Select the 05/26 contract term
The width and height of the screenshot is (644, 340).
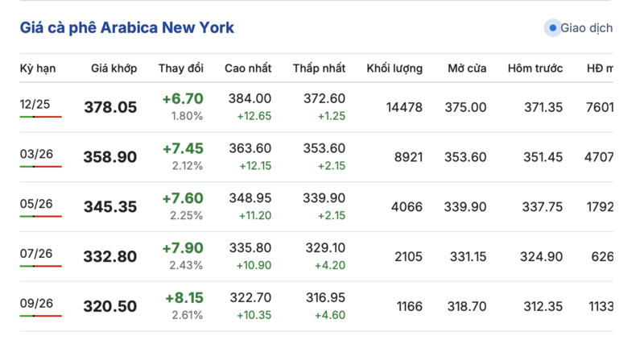[36, 204]
